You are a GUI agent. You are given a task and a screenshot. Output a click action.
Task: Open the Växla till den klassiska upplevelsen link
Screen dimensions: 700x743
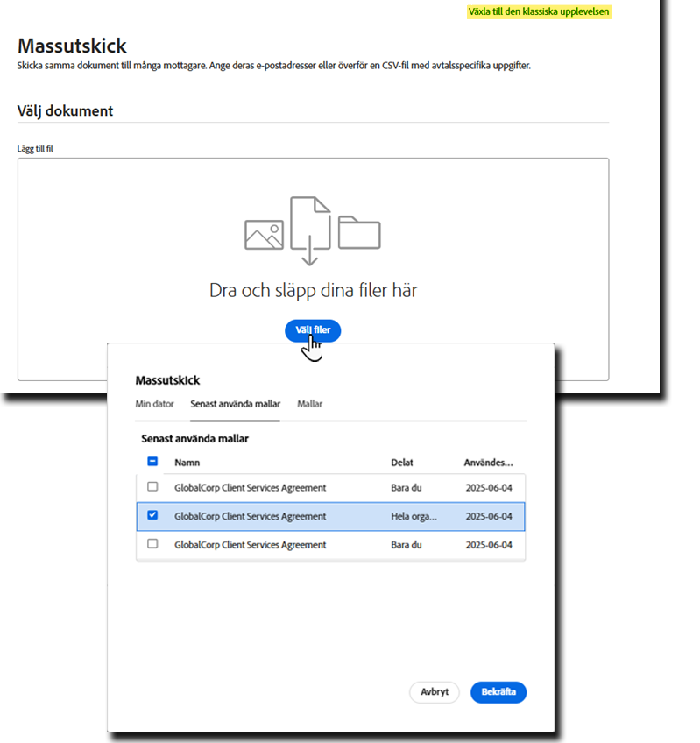[539, 11]
